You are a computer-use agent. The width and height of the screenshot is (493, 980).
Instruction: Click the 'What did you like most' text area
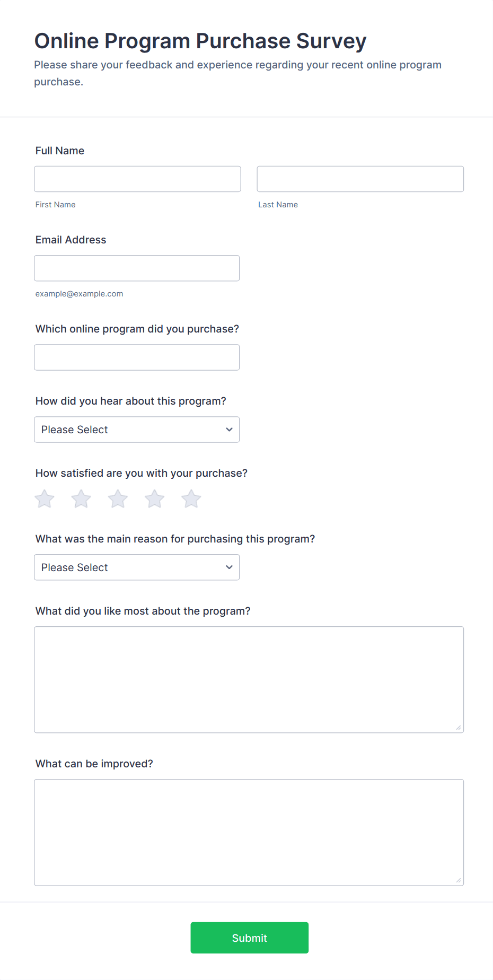[x=249, y=679]
